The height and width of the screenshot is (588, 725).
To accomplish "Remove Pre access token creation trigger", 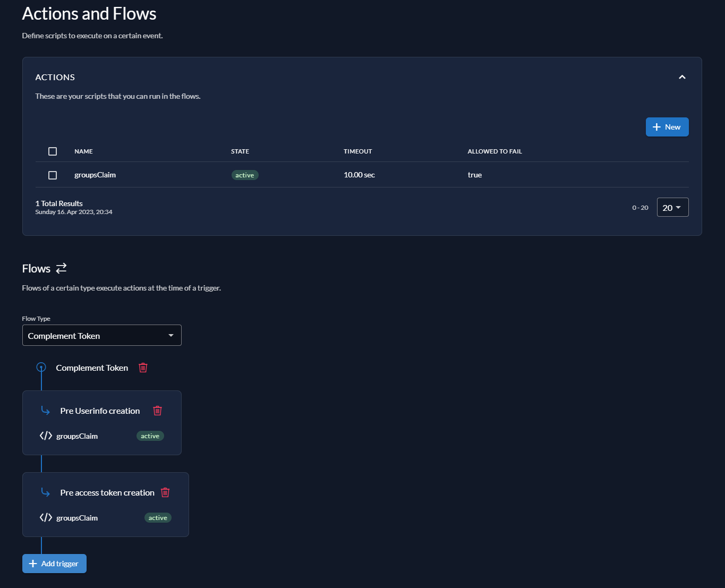I will point(165,492).
